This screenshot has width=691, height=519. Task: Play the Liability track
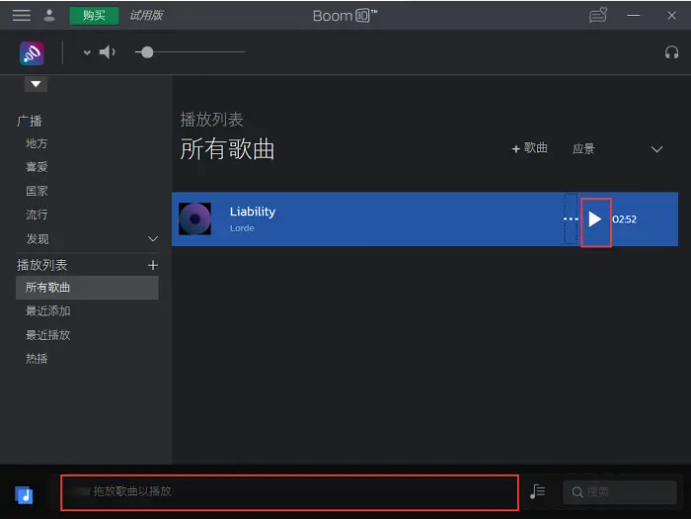[595, 219]
